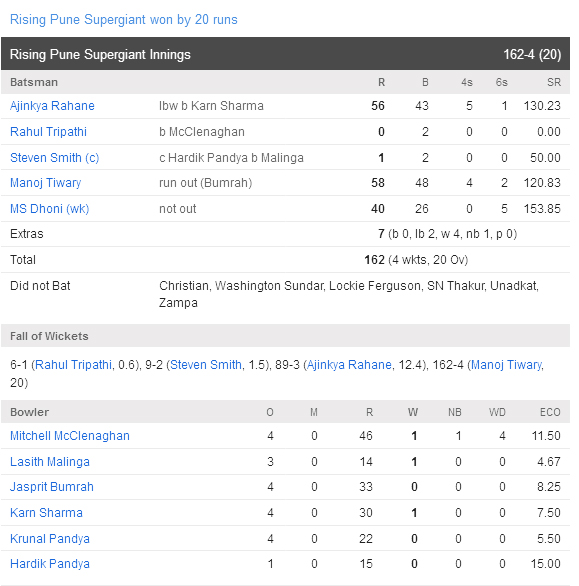
Task: Click the Fall of Wickets section header
Action: click(286, 336)
